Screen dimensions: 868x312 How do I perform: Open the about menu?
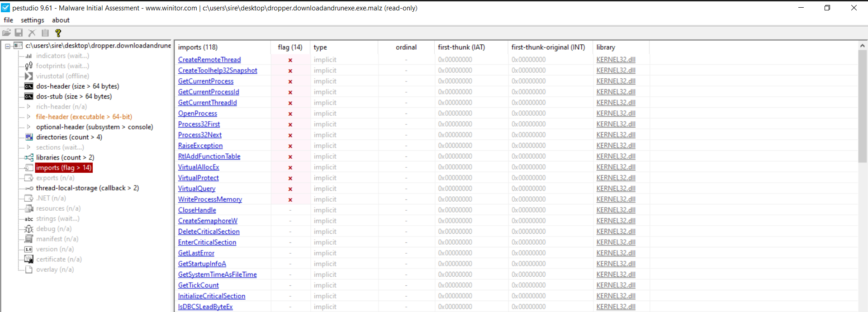pyautogui.click(x=61, y=20)
